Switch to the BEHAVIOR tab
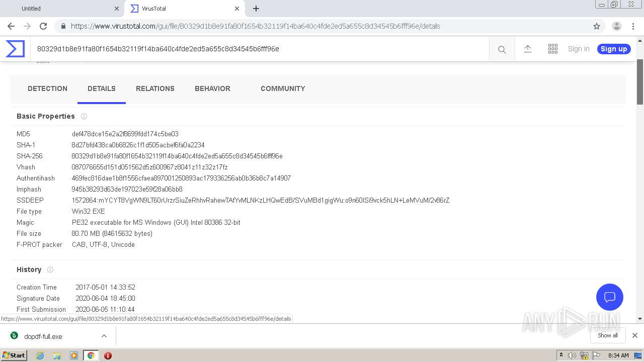 click(212, 88)
